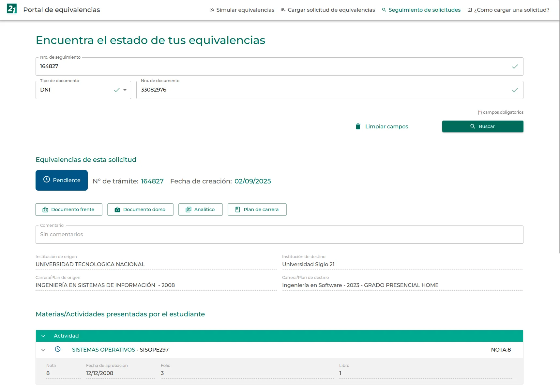Open ¿Como cargar una solicitud? page
The height and width of the screenshot is (392, 560).
[x=508, y=10]
